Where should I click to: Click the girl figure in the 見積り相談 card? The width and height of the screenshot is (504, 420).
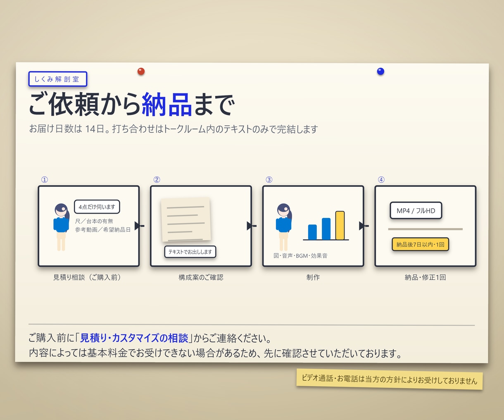pos(61,227)
